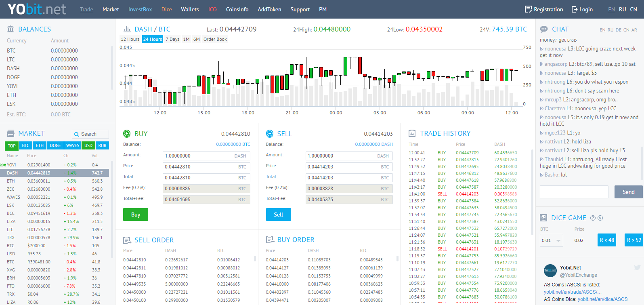Open the AddToken menu item

(x=269, y=9)
